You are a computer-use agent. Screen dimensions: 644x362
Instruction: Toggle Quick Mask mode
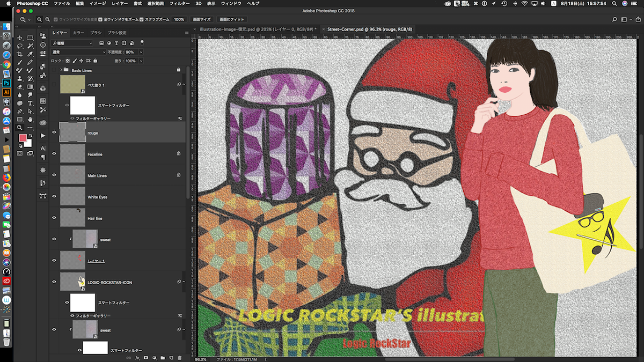coord(20,153)
